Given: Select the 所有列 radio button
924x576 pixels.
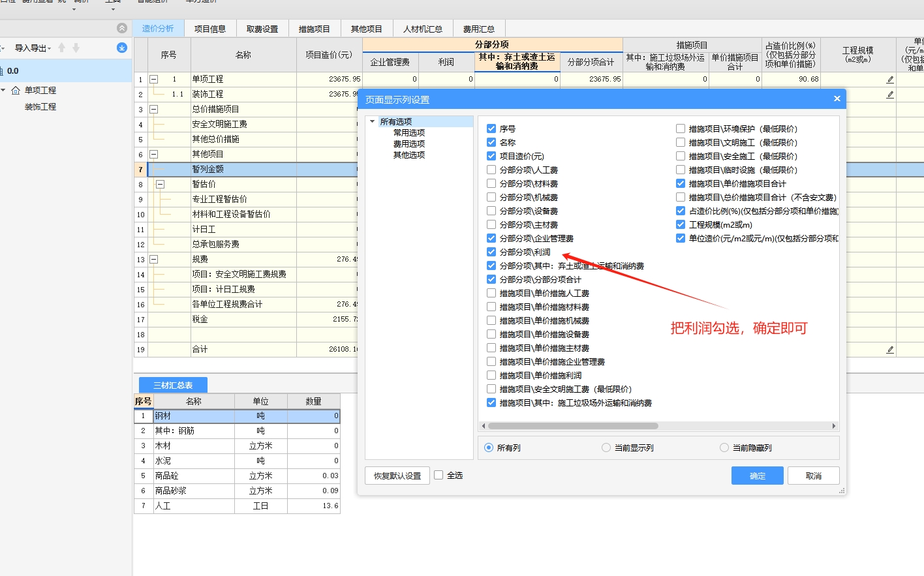Looking at the screenshot, I should coord(489,448).
